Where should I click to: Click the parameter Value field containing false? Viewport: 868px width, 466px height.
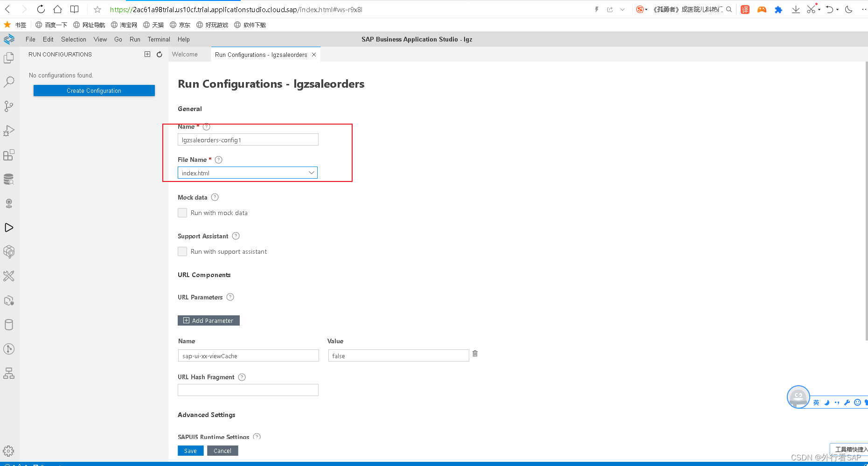click(x=399, y=355)
